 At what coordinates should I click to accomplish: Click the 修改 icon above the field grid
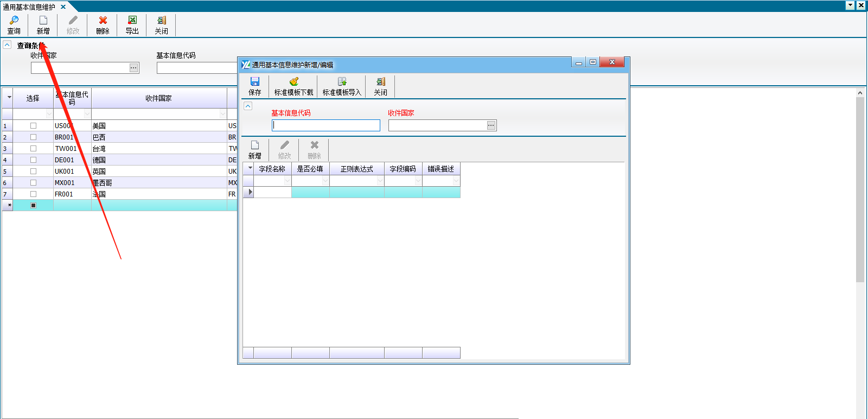285,145
